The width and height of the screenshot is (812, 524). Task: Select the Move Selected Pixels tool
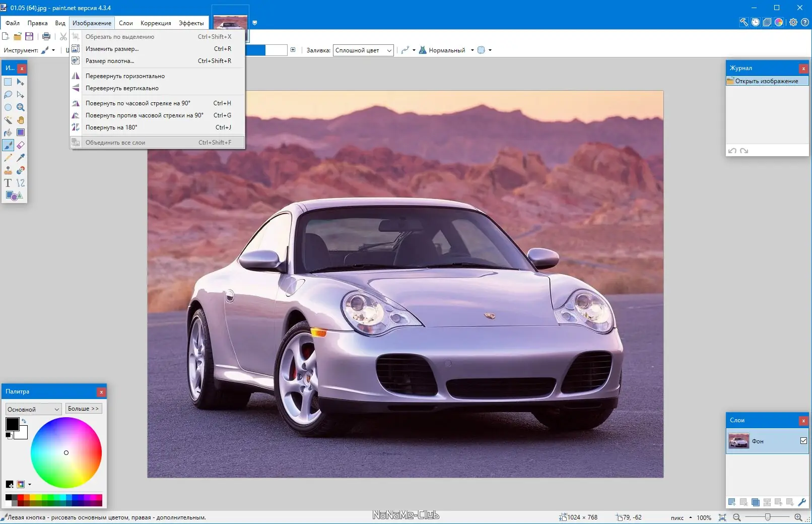21,82
